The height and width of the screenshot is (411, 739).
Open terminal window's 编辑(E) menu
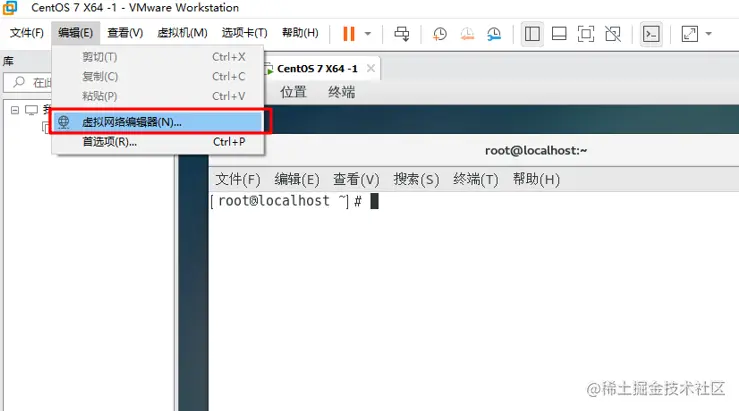coord(297,180)
